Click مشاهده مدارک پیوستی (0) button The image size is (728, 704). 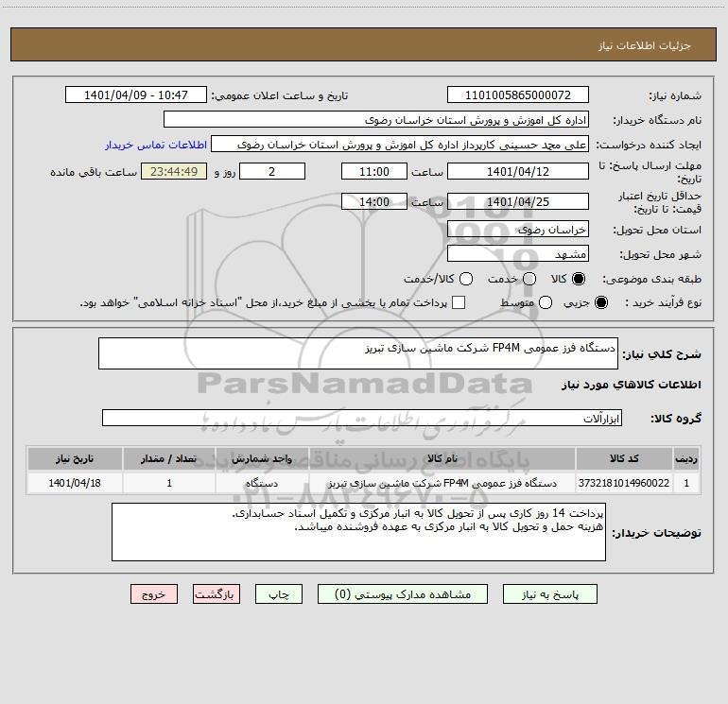click(403, 594)
